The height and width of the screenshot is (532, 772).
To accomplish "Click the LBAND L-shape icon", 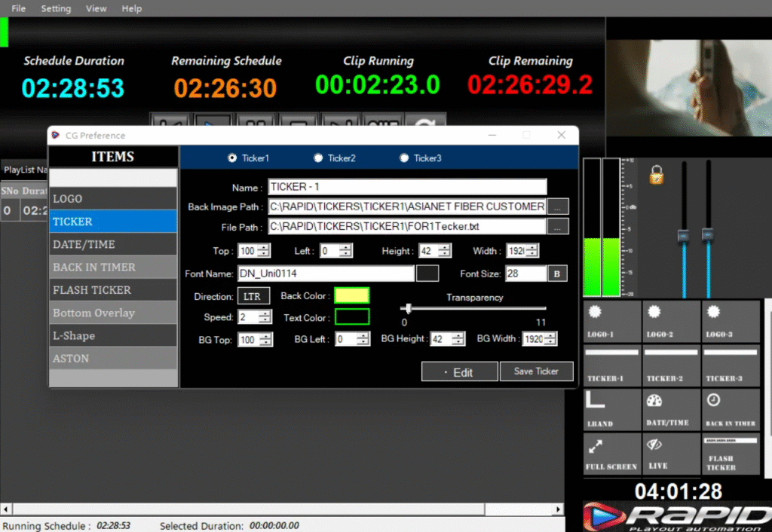I will [611, 409].
